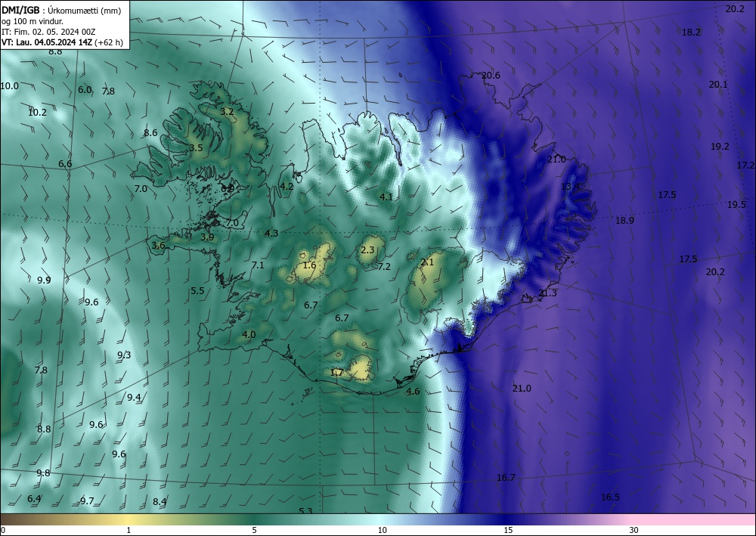Screen dimensions: 756x536
Task: Click the 4.2 value on the map
Action: point(287,186)
